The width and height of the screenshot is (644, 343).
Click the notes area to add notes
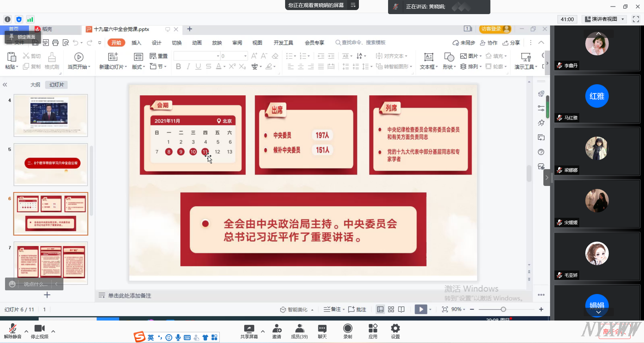pyautogui.click(x=129, y=296)
